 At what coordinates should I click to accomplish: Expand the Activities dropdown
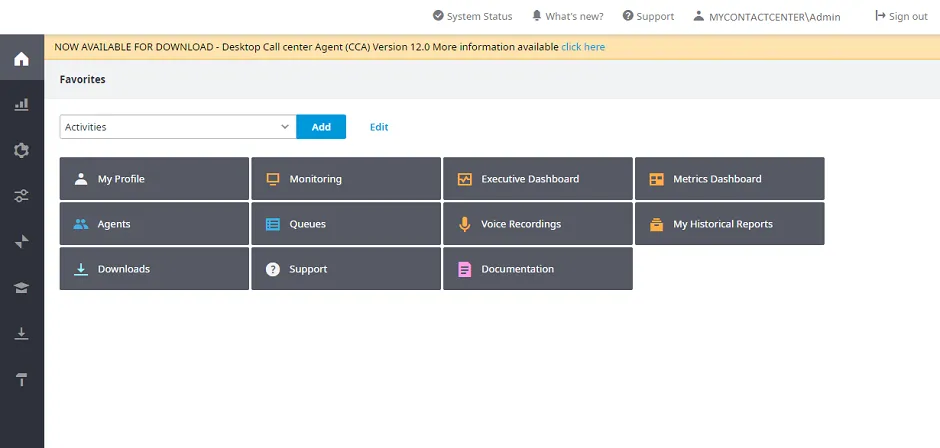click(x=178, y=127)
